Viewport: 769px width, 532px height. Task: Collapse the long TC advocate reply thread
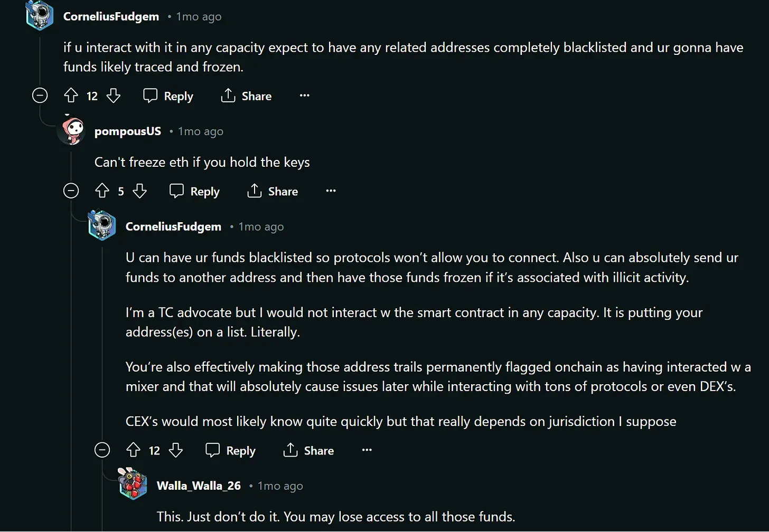102,450
